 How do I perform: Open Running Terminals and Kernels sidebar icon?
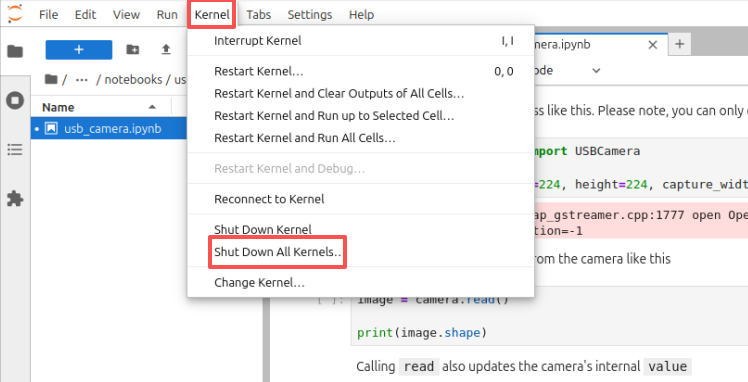(15, 101)
